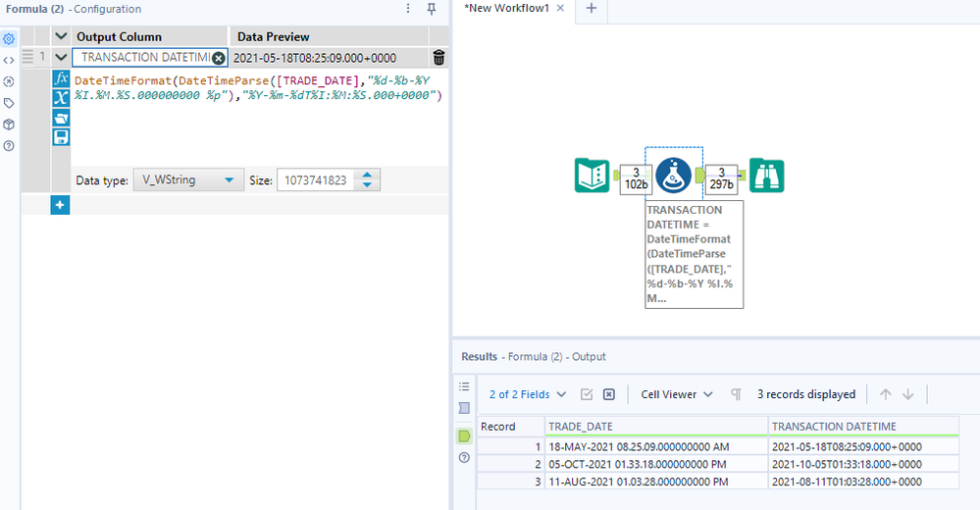
Task: Click the Output Column header label
Action: pos(119,37)
